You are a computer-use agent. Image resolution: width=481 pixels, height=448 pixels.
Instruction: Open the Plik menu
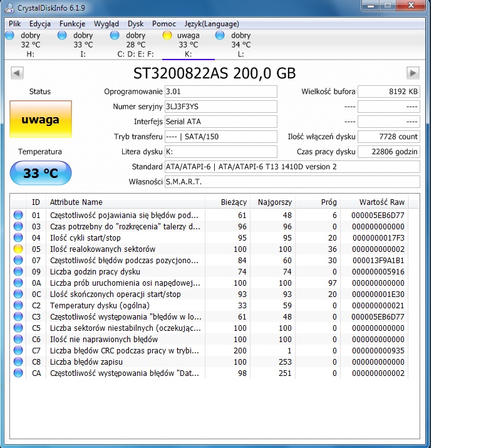click(x=15, y=24)
